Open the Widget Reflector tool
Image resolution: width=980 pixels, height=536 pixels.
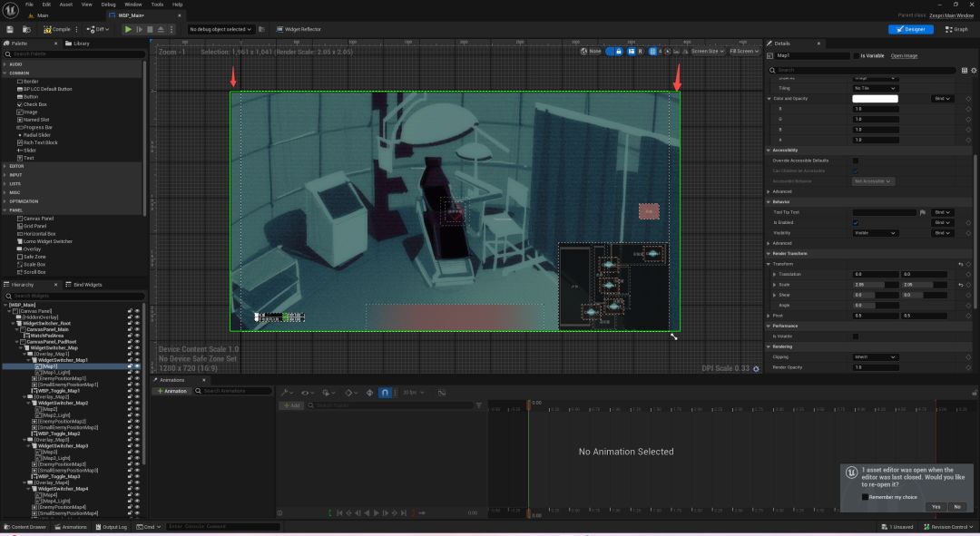[x=299, y=29]
